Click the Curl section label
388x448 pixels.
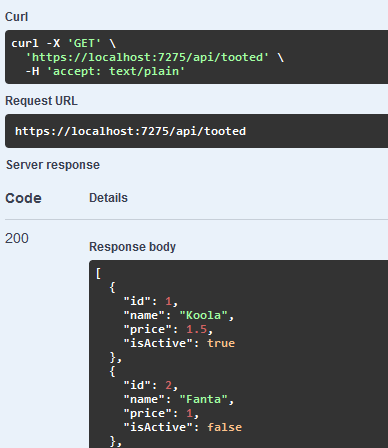pyautogui.click(x=16, y=17)
